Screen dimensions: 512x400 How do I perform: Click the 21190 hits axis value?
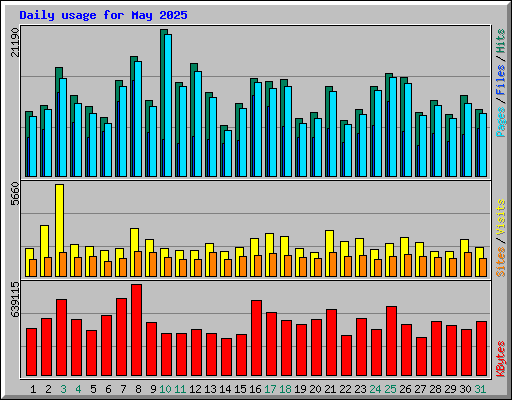point(15,42)
